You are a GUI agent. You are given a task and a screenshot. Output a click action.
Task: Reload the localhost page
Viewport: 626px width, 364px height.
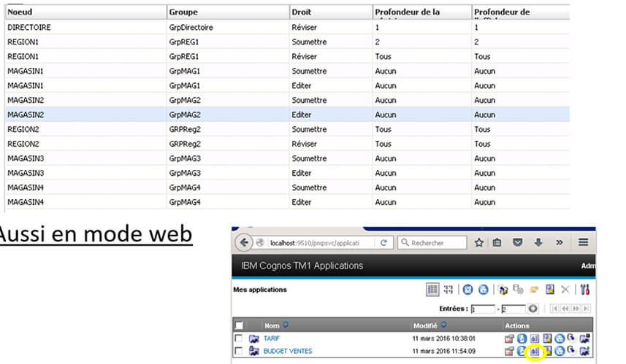click(383, 242)
